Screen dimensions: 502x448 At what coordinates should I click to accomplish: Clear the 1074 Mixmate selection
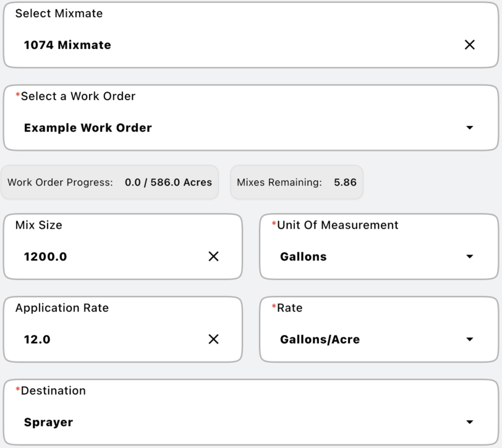tap(470, 44)
